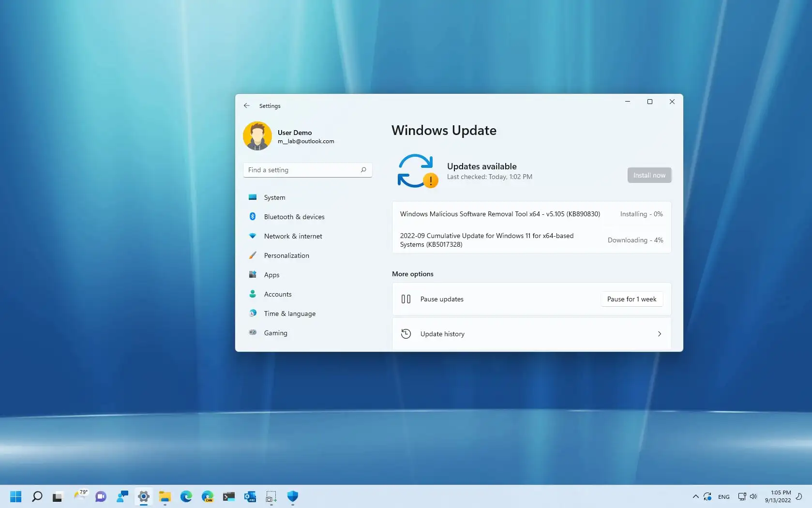812x508 pixels.
Task: Open Windows Security shield in taskbar
Action: (293, 496)
